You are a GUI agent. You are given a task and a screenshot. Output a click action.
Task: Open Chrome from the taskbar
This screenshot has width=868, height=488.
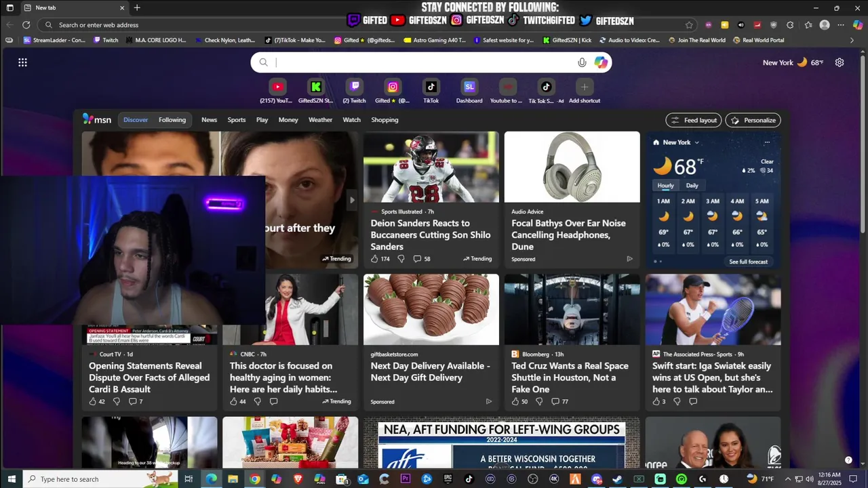(254, 479)
